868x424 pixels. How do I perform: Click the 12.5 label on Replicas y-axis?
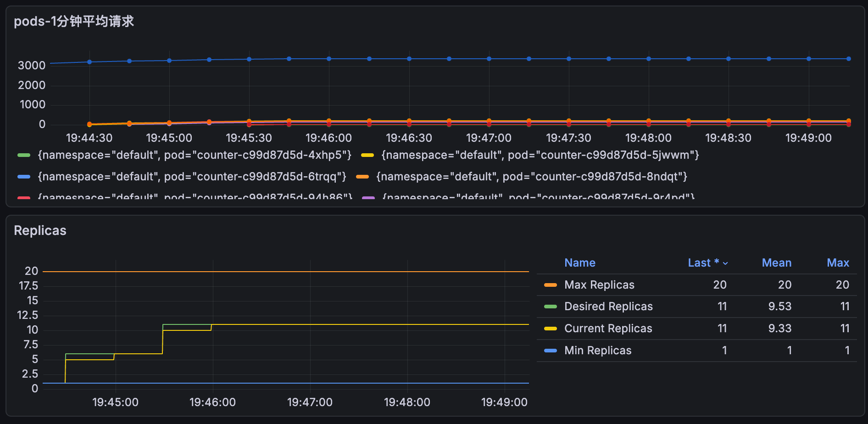[28, 315]
